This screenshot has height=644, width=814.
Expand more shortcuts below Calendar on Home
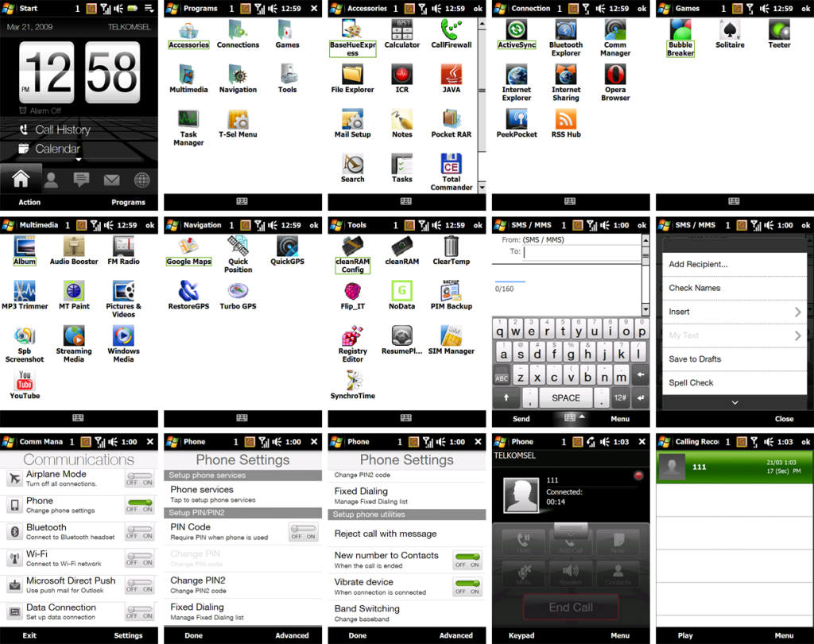tap(79, 160)
